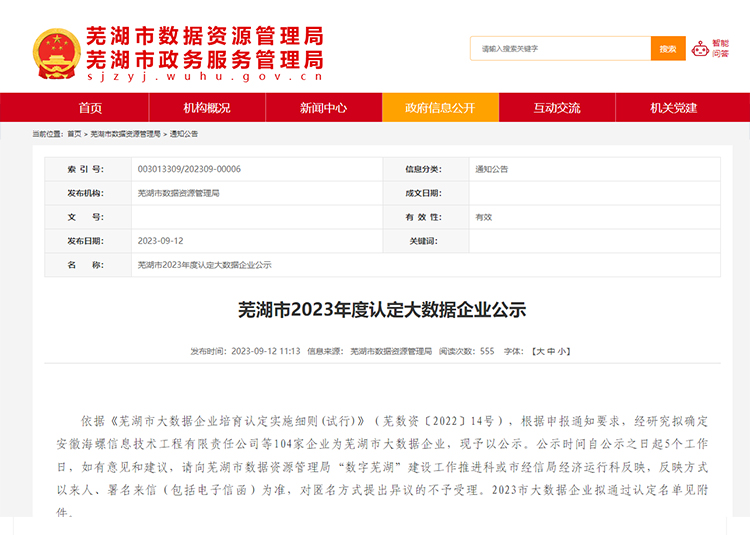Image resolution: width=750 pixels, height=535 pixels.
Task: Click the 关键词 label
Action: pyautogui.click(x=423, y=241)
